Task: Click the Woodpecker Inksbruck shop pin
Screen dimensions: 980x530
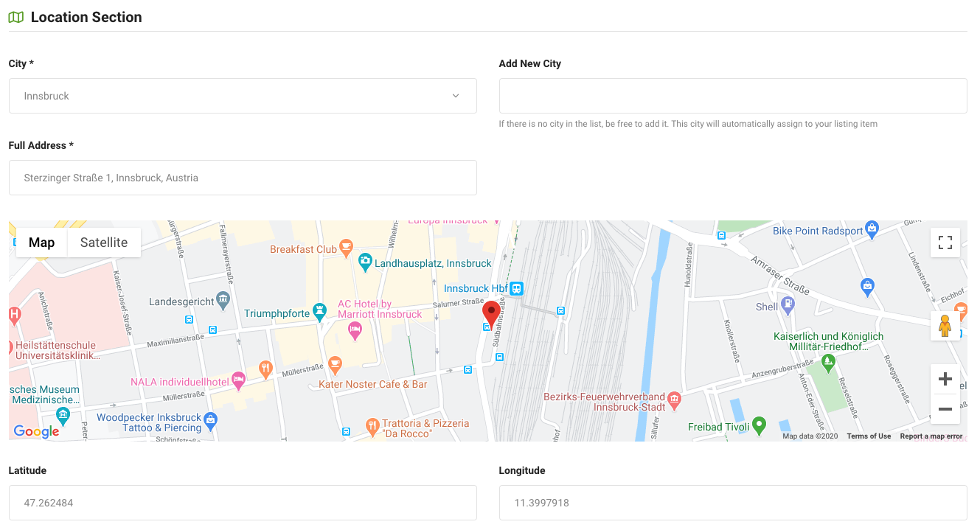Action: [x=211, y=421]
